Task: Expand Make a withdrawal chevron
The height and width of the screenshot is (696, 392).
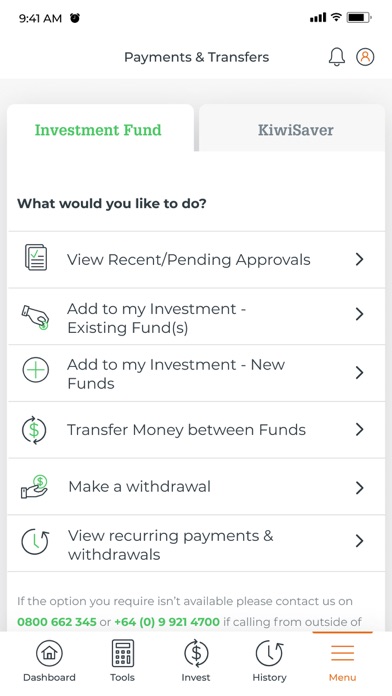Action: point(360,487)
